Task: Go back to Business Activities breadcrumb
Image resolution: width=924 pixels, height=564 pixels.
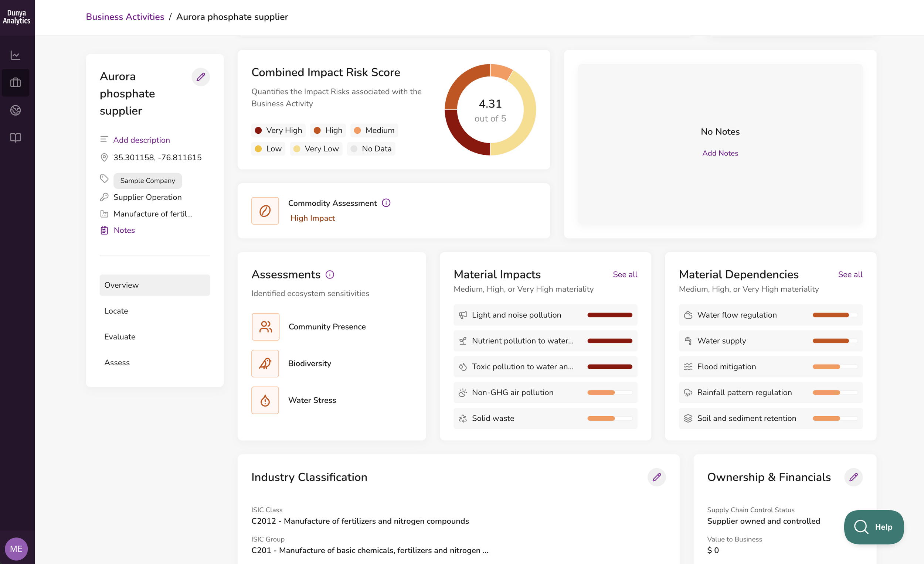Action: coord(125,17)
